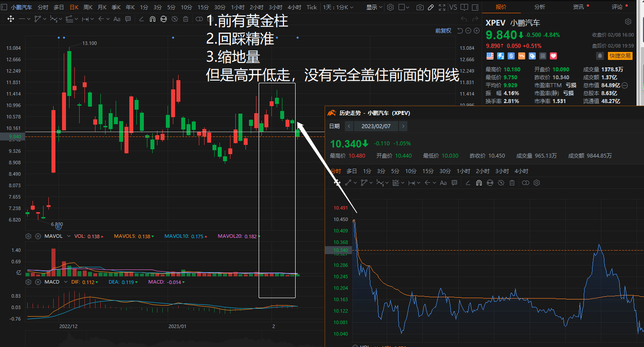Go to next date in 历史走势 window
The height and width of the screenshot is (347, 644).
click(403, 126)
